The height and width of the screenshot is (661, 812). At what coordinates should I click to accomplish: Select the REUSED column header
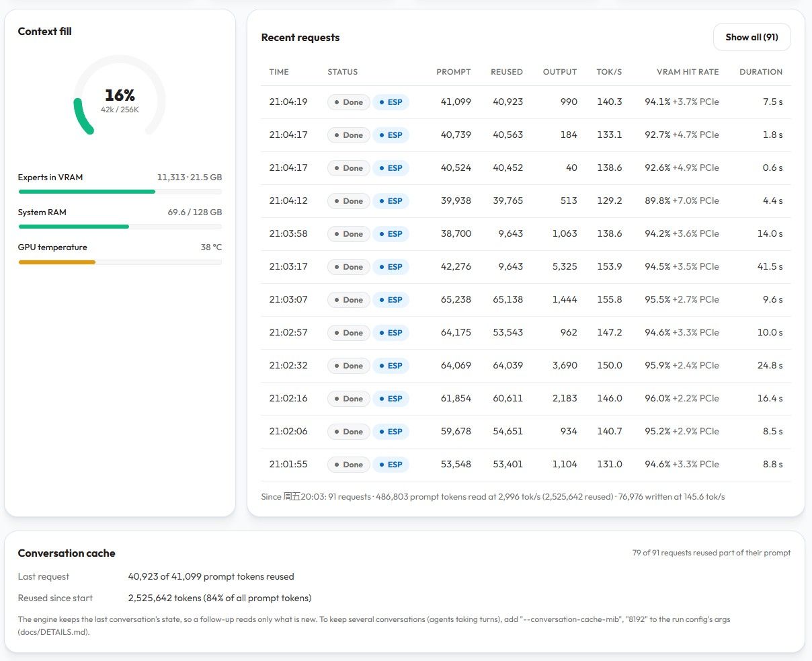(507, 72)
